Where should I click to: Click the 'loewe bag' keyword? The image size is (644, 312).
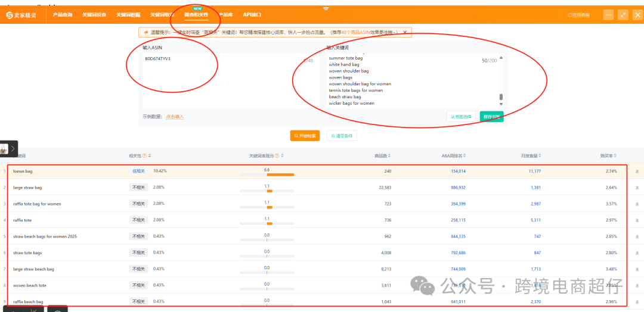point(23,171)
